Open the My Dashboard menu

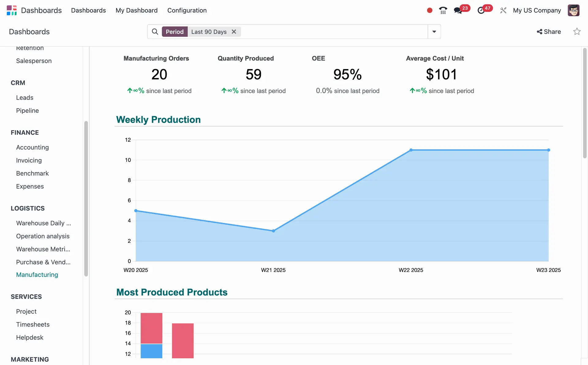click(136, 10)
